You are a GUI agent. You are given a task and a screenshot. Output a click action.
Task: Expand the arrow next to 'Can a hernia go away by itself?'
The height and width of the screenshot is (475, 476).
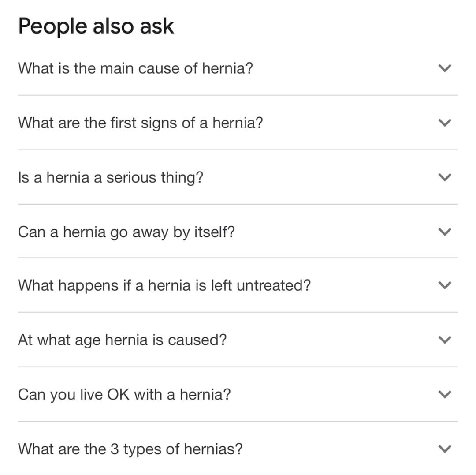[x=445, y=232]
